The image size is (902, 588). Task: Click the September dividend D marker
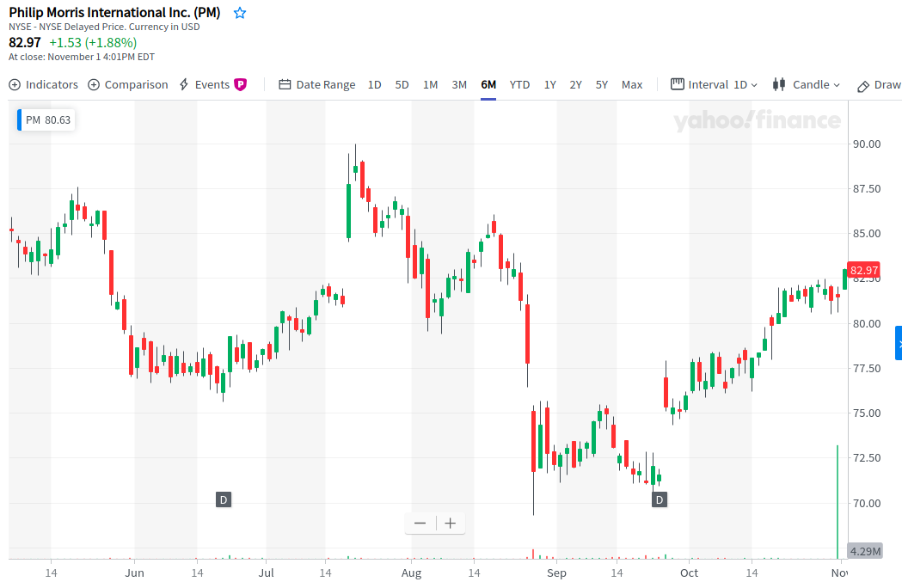[660, 499]
